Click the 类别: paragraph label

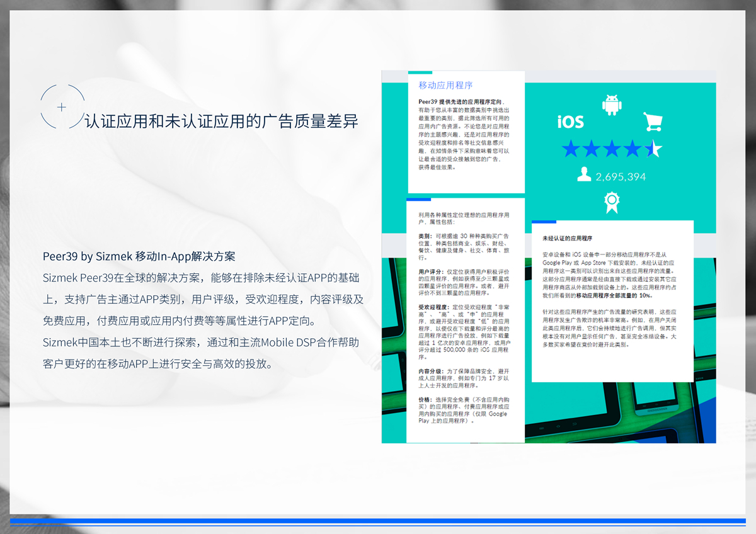click(425, 236)
